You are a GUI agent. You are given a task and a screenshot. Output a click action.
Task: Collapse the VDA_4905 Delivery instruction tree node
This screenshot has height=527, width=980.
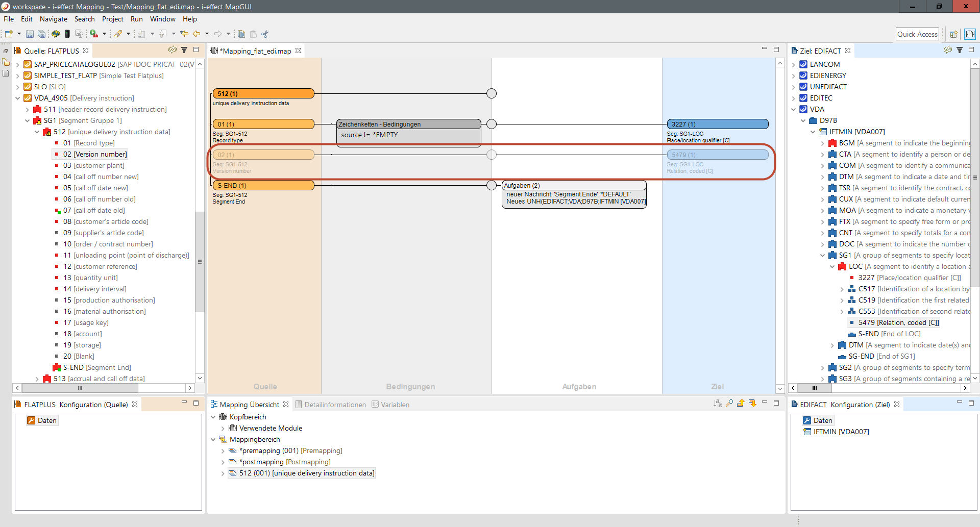click(18, 98)
